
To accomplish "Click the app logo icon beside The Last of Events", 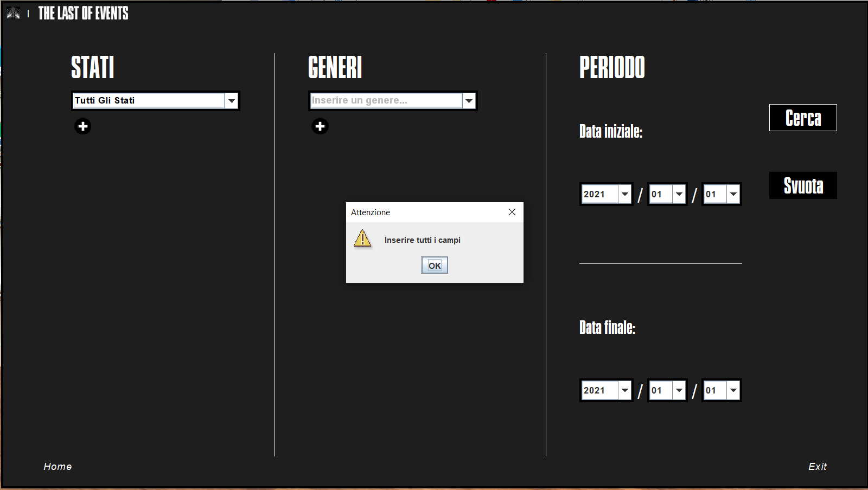I will tap(14, 13).
